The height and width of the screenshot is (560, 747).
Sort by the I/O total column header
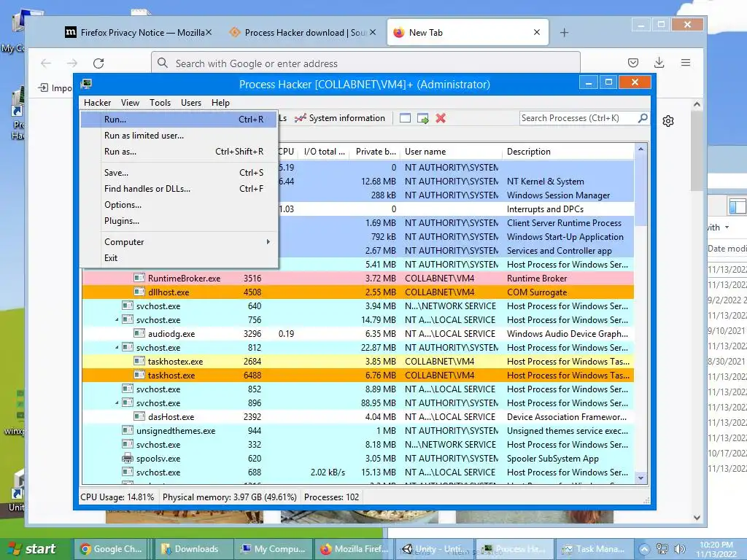[x=324, y=152]
